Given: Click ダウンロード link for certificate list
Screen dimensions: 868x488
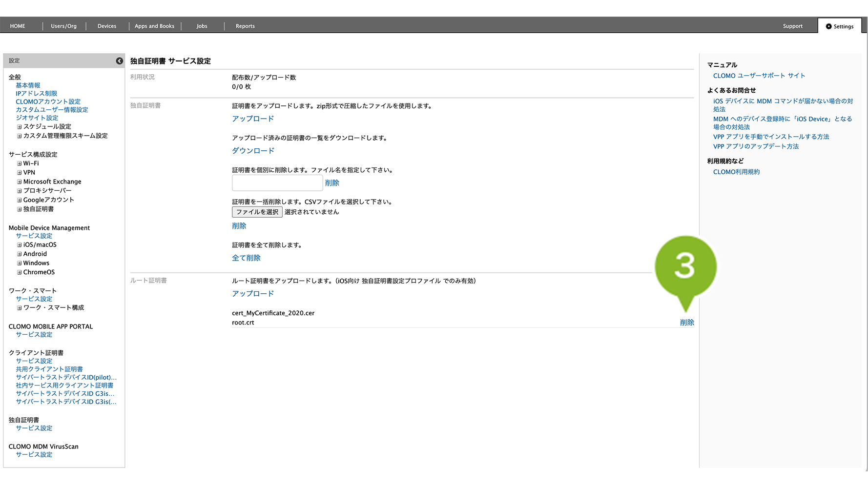Looking at the screenshot, I should click(253, 151).
